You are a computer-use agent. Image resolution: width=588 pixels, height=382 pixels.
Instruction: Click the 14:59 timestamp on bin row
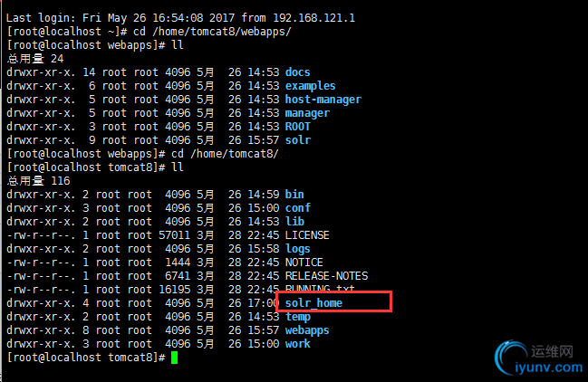click(x=264, y=195)
